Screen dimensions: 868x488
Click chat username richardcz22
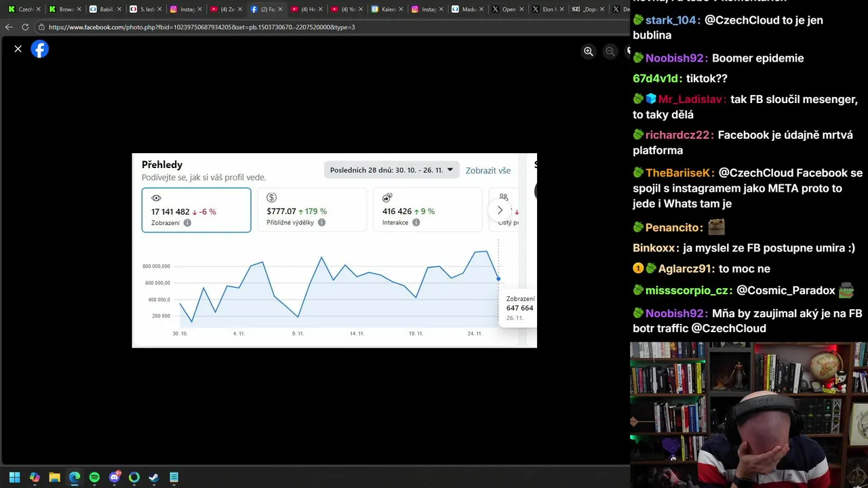click(x=679, y=135)
